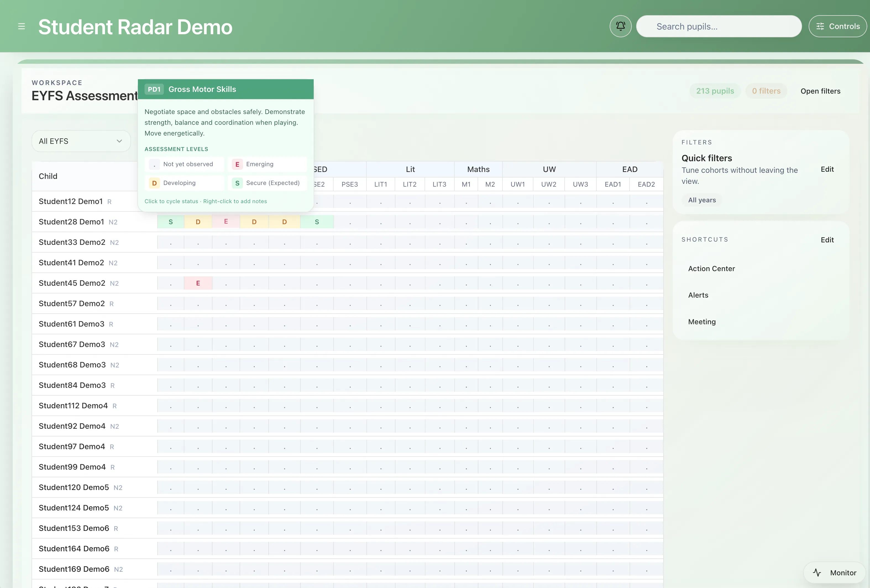Screen dimensions: 870x588
Task: Cycle Student45 Demo2's Emerging status cell
Action: click(198, 283)
